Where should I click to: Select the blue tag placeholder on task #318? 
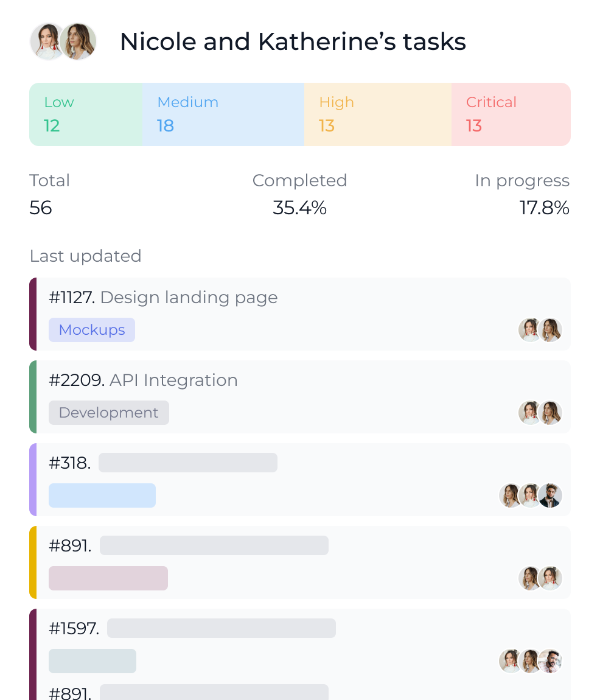point(102,495)
